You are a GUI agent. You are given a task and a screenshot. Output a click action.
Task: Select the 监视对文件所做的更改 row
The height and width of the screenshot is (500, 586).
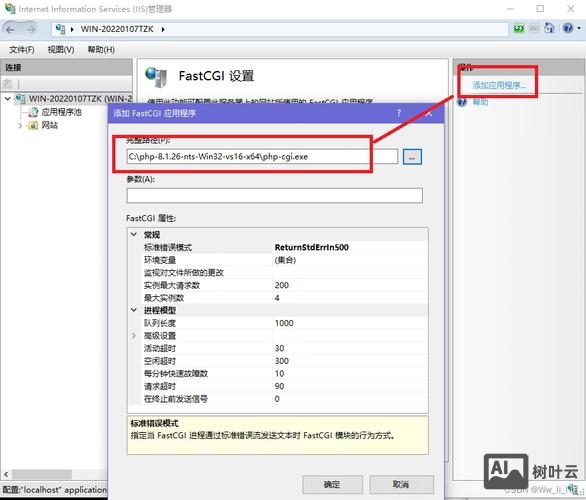click(x=278, y=272)
